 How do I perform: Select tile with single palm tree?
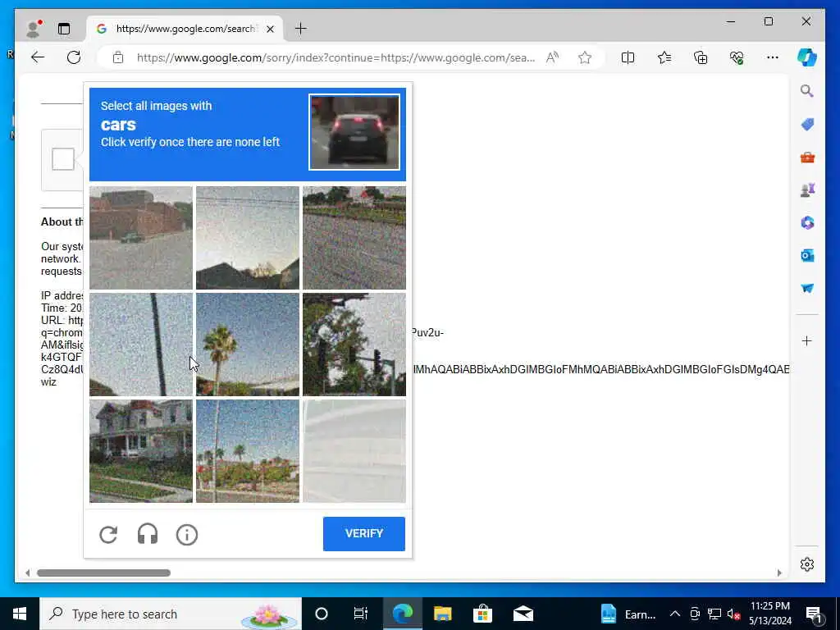(248, 345)
